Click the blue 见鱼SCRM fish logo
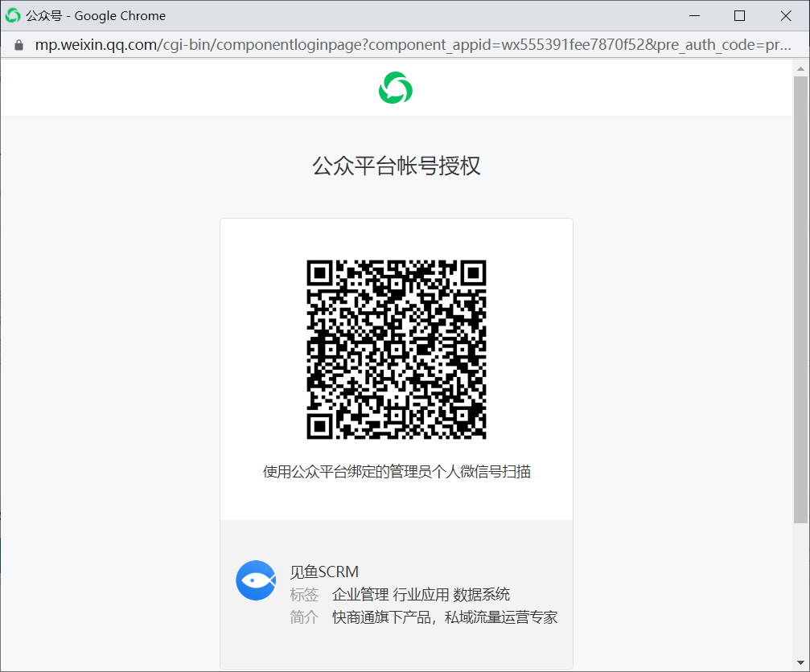Image resolution: width=810 pixels, height=672 pixels. (256, 580)
